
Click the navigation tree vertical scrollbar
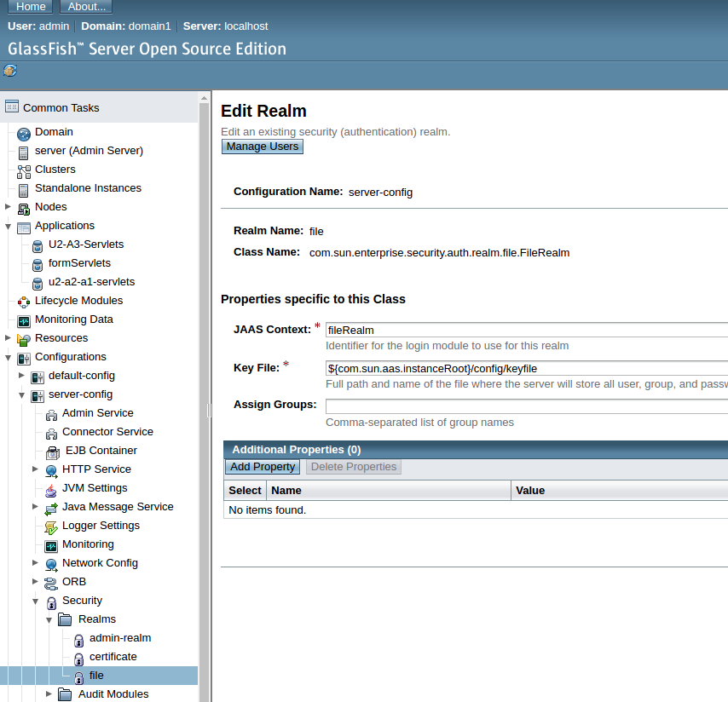point(205,402)
